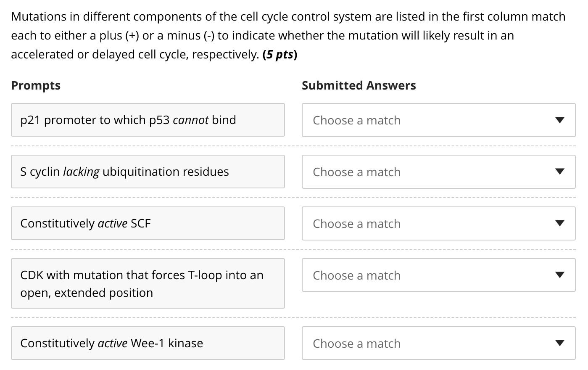Click the arrow icon in Wee-1 kinase row
Screen dimensions: 588x370
559,344
